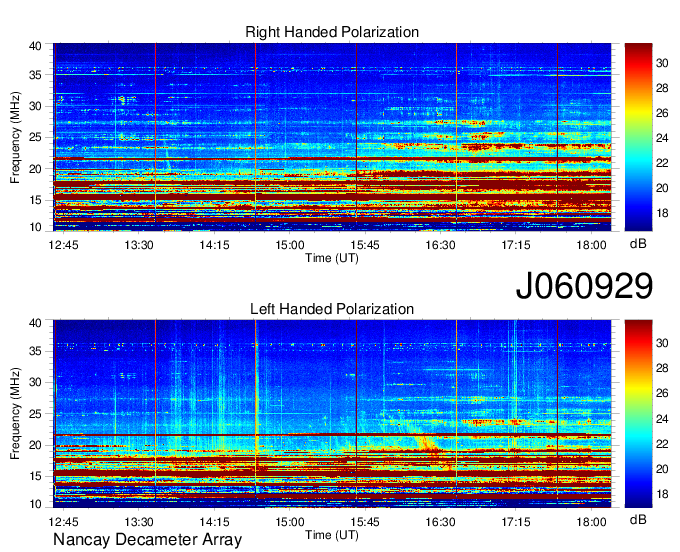Click the 'Right Handed Polarization' title

[332, 32]
